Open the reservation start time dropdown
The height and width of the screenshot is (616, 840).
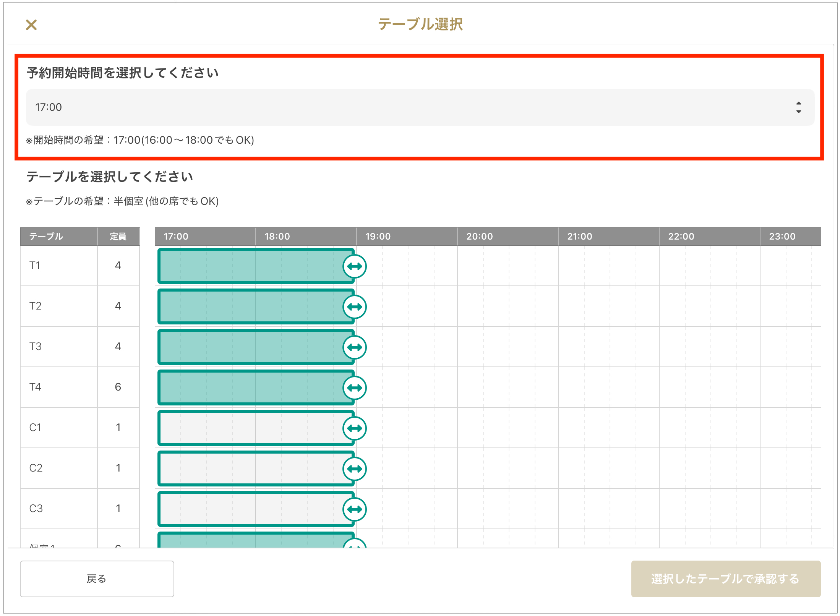coord(420,107)
